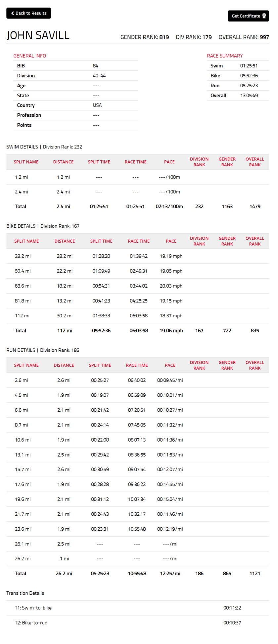The height and width of the screenshot is (644, 278).
Task: Select the 18.37 mph pace at 112 mi
Action: click(x=171, y=316)
